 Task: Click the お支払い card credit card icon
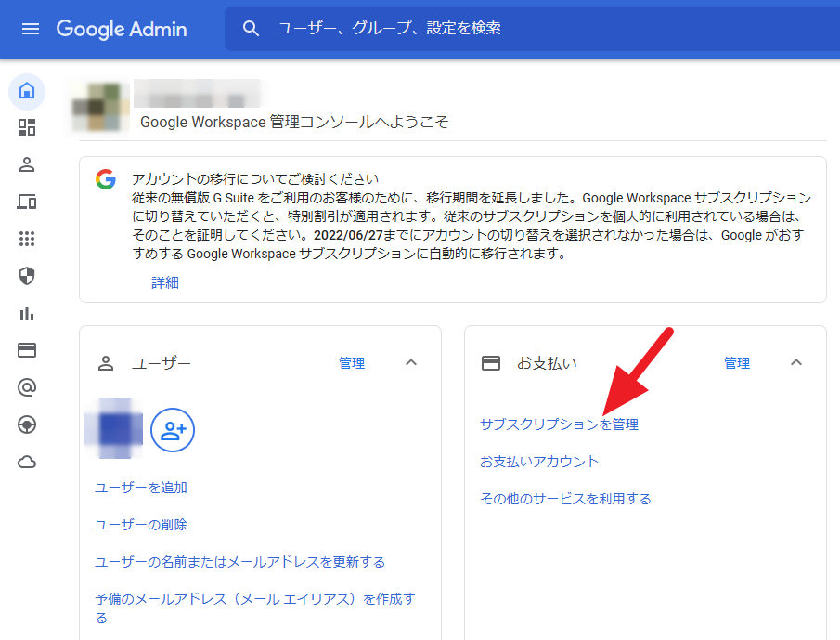(491, 363)
